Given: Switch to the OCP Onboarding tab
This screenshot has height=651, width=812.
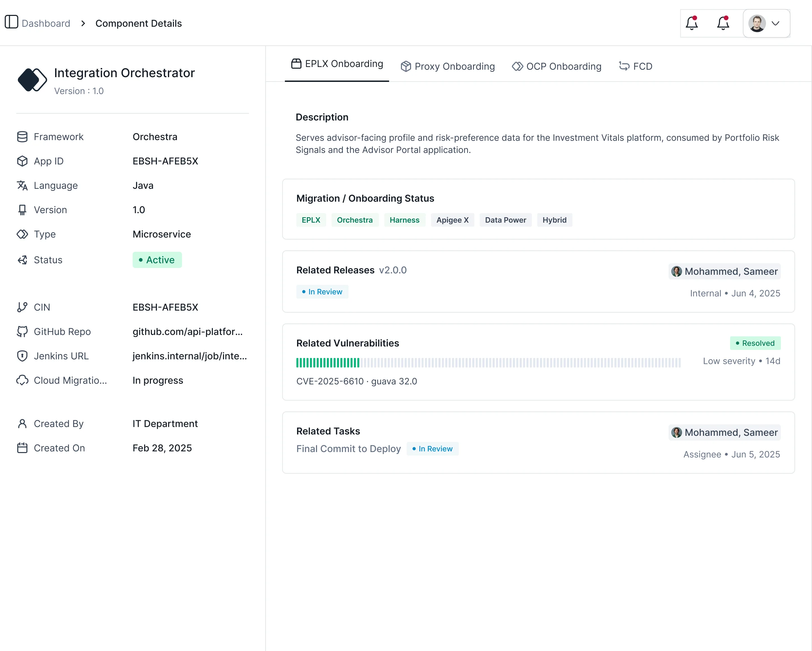Looking at the screenshot, I should coord(556,66).
